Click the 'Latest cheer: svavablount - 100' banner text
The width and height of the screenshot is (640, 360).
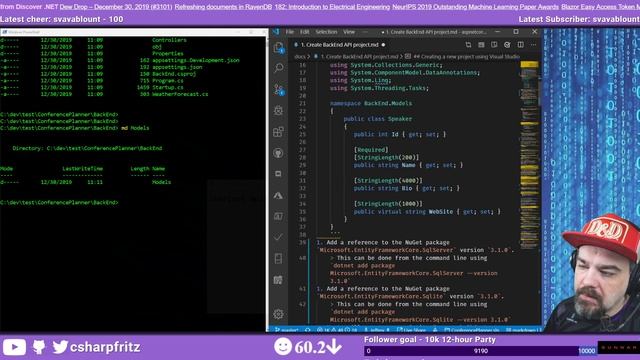pos(62,19)
